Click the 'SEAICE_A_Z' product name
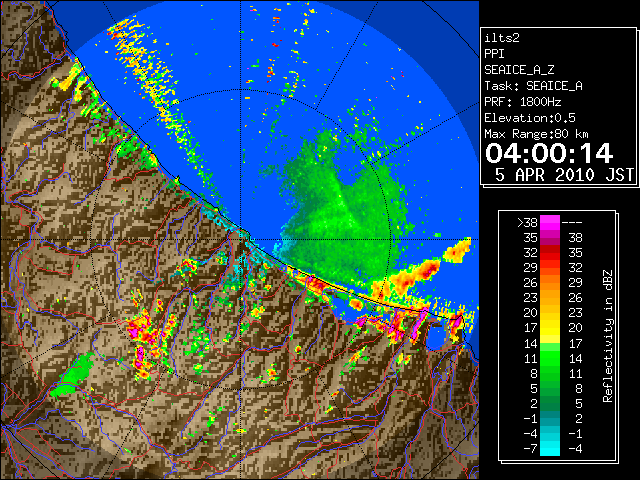Viewport: 640px width, 480px height. [x=519, y=70]
